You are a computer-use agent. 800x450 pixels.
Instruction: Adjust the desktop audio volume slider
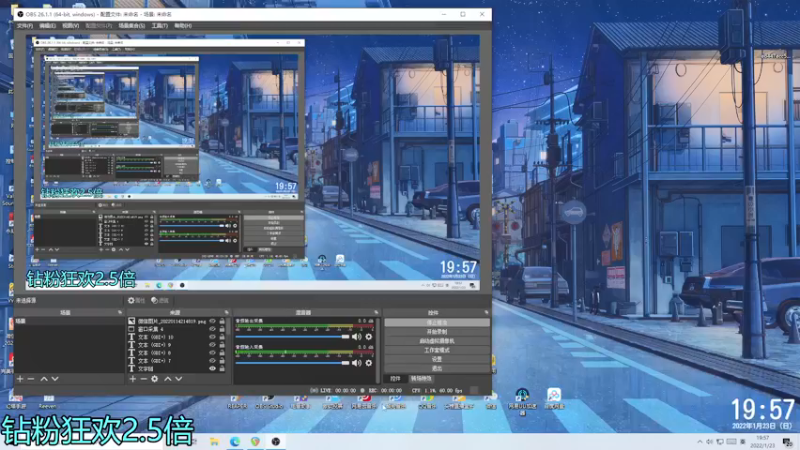point(292,337)
